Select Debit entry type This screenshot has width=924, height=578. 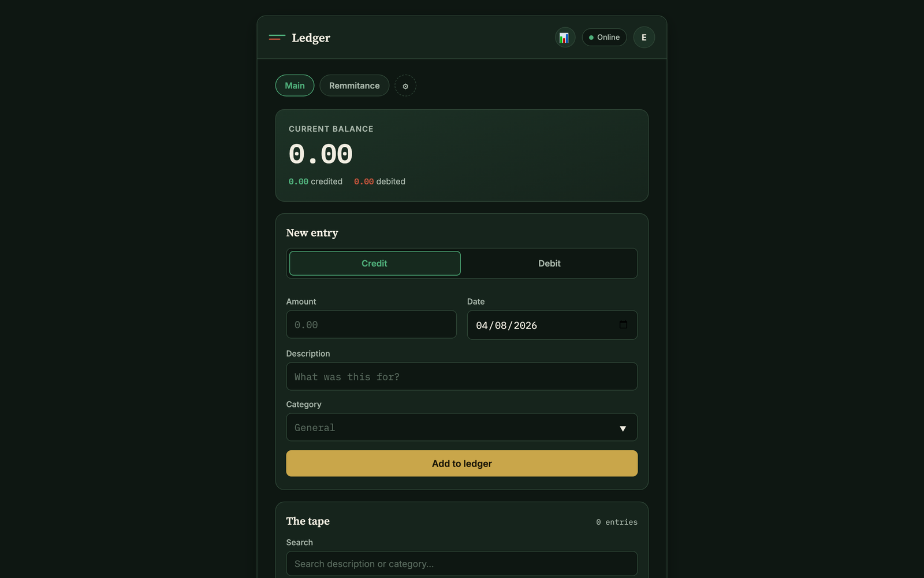tap(549, 264)
